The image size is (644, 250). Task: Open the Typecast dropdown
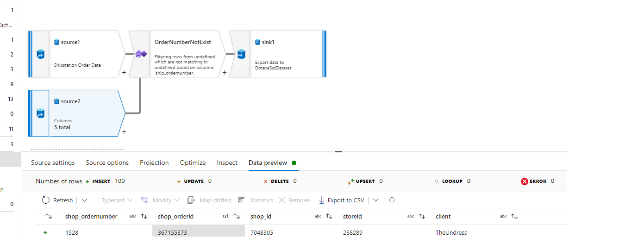pyautogui.click(x=117, y=200)
